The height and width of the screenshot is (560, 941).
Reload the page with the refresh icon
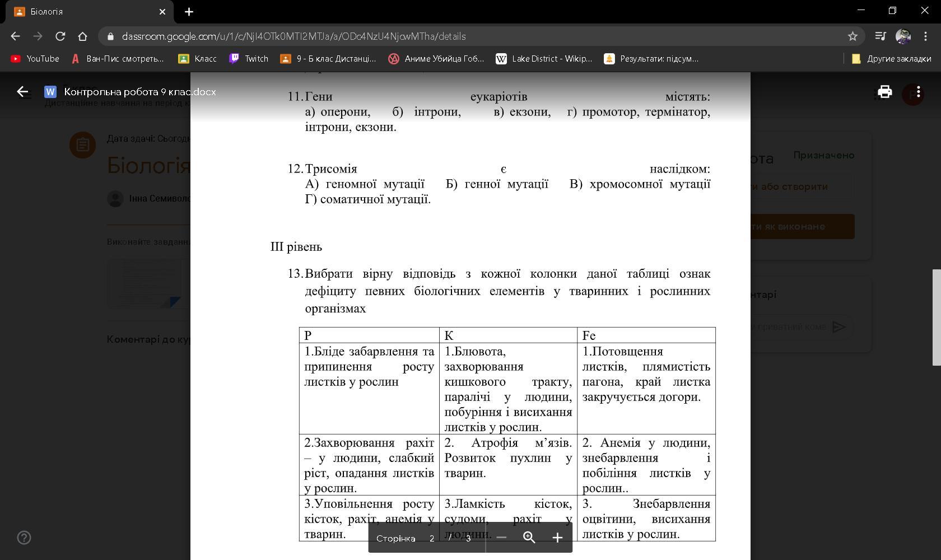pyautogui.click(x=60, y=36)
